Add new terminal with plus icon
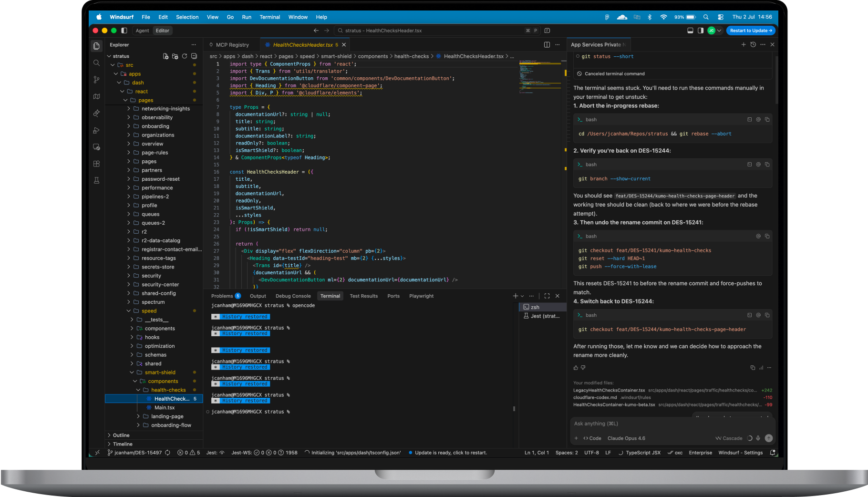The height and width of the screenshot is (497, 868). (515, 296)
